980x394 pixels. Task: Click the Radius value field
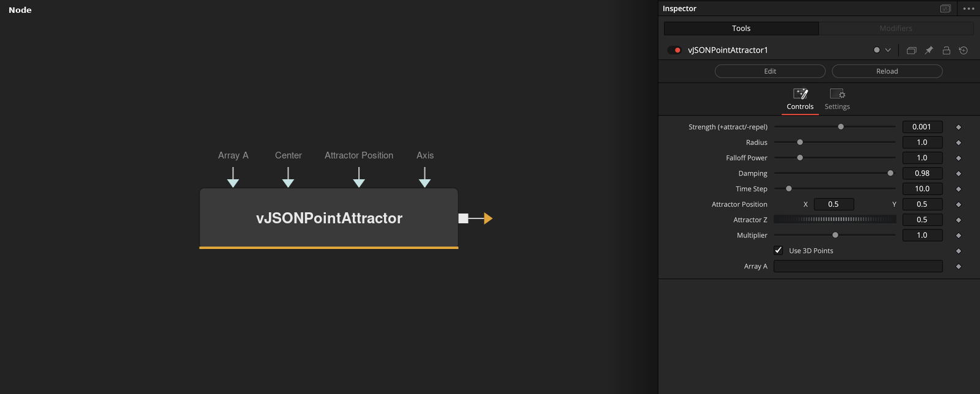922,142
